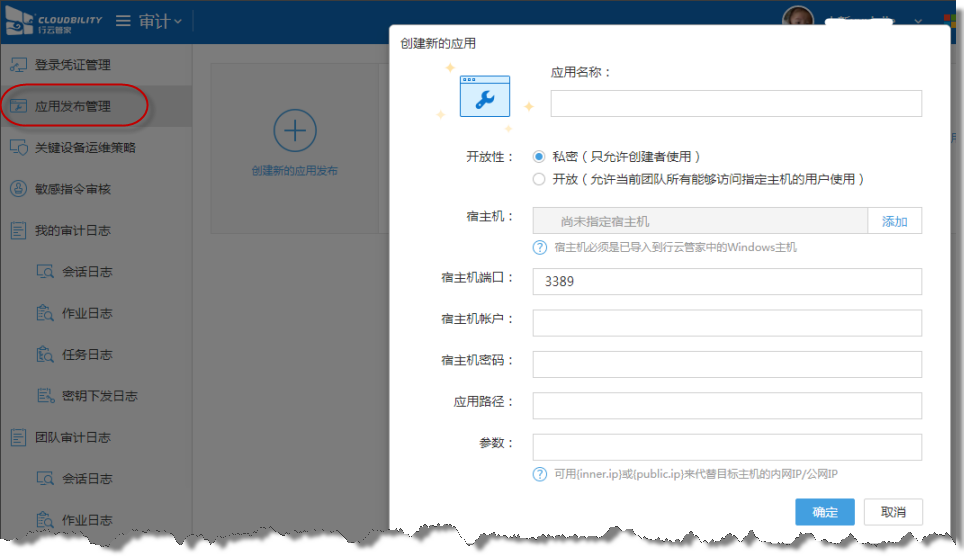This screenshot has height=556, width=964.
Task: Click the user avatar picture
Action: 797,16
